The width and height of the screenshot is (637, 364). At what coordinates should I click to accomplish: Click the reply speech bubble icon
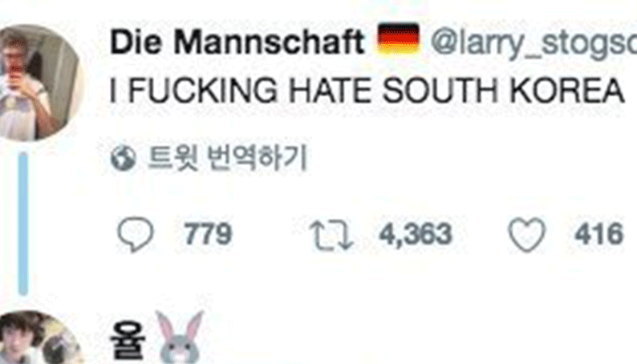pyautogui.click(x=136, y=235)
